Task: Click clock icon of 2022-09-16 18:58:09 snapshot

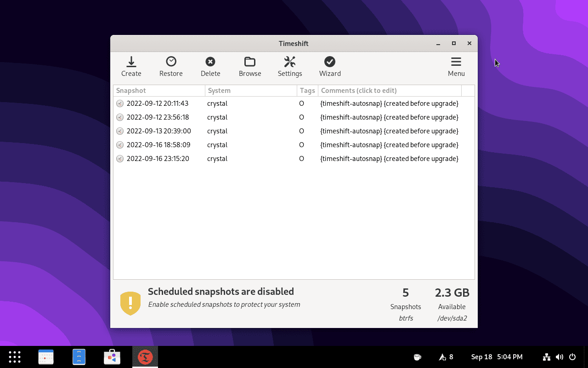Action: pos(120,145)
